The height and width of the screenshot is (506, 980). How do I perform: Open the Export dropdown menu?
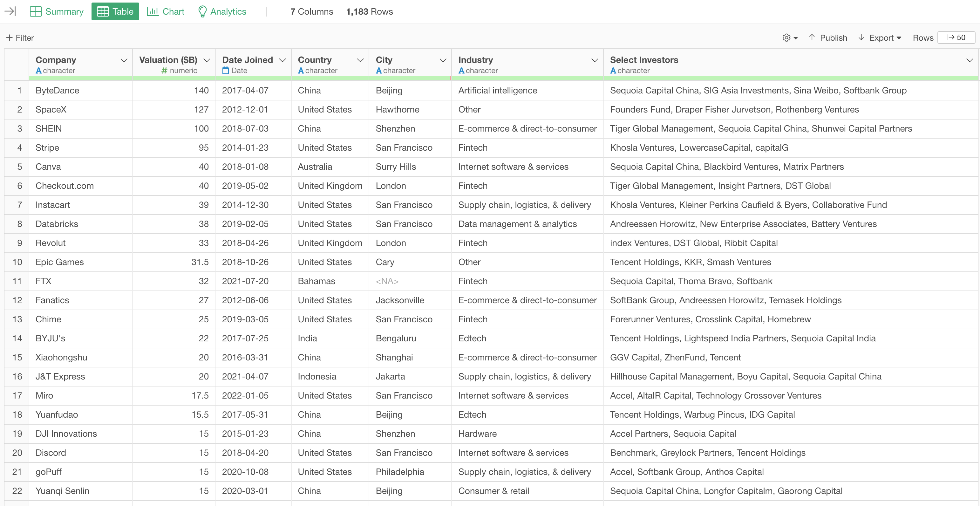[880, 38]
